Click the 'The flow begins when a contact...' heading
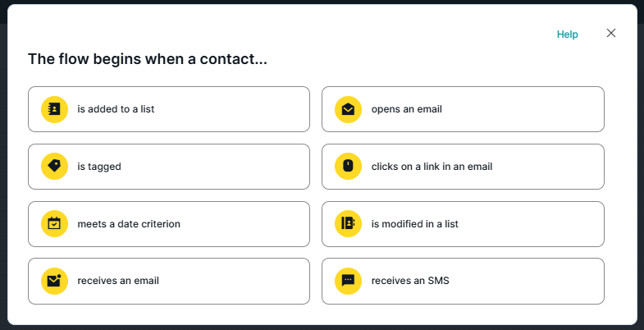This screenshot has height=330, width=644. (x=148, y=59)
